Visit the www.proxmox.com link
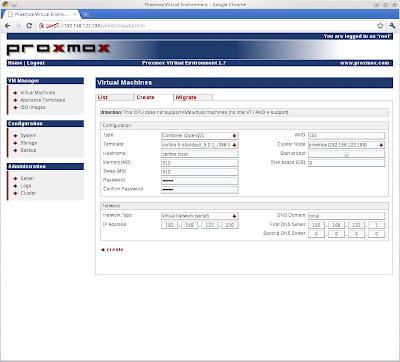Viewport: 400px width, 362px height. (x=365, y=63)
